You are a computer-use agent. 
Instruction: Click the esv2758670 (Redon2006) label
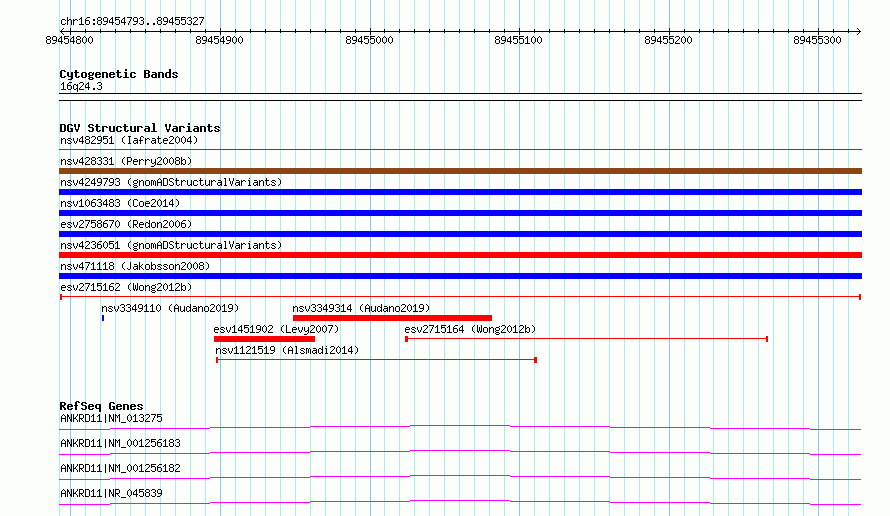coord(126,224)
